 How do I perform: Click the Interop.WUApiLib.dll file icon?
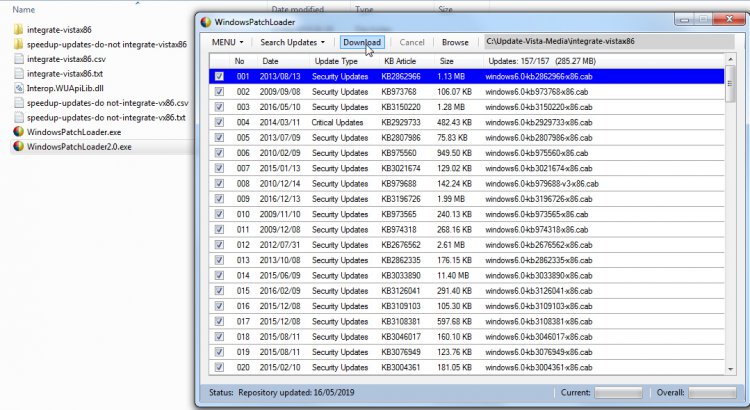pyautogui.click(x=19, y=88)
